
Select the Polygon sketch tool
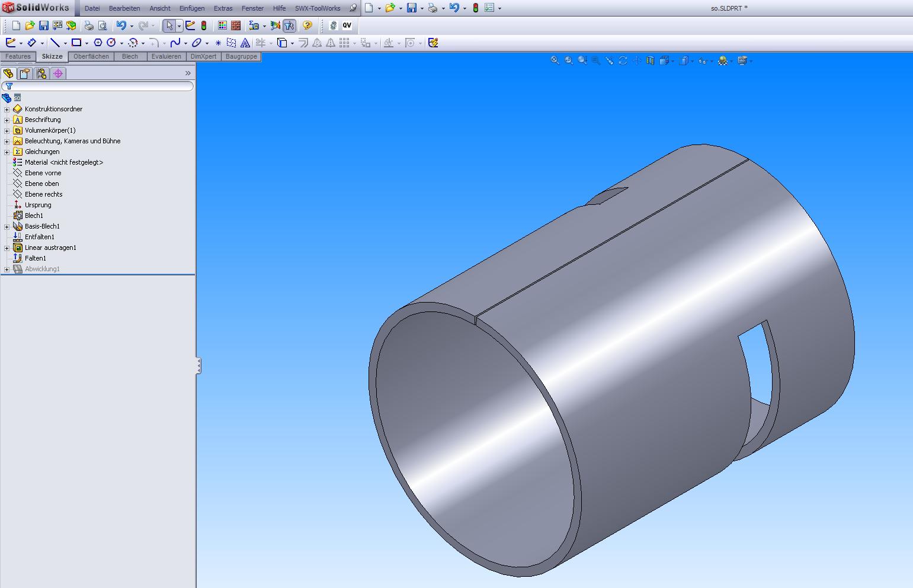click(x=98, y=43)
